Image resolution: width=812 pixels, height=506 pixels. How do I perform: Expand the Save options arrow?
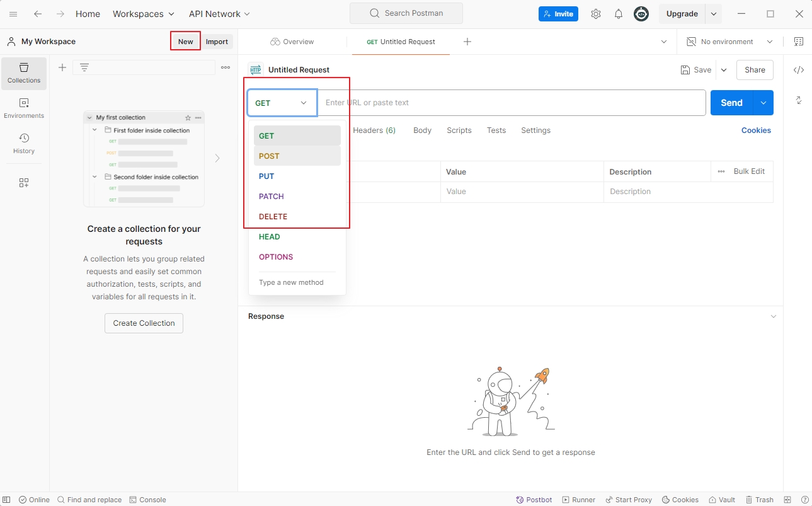(723, 70)
